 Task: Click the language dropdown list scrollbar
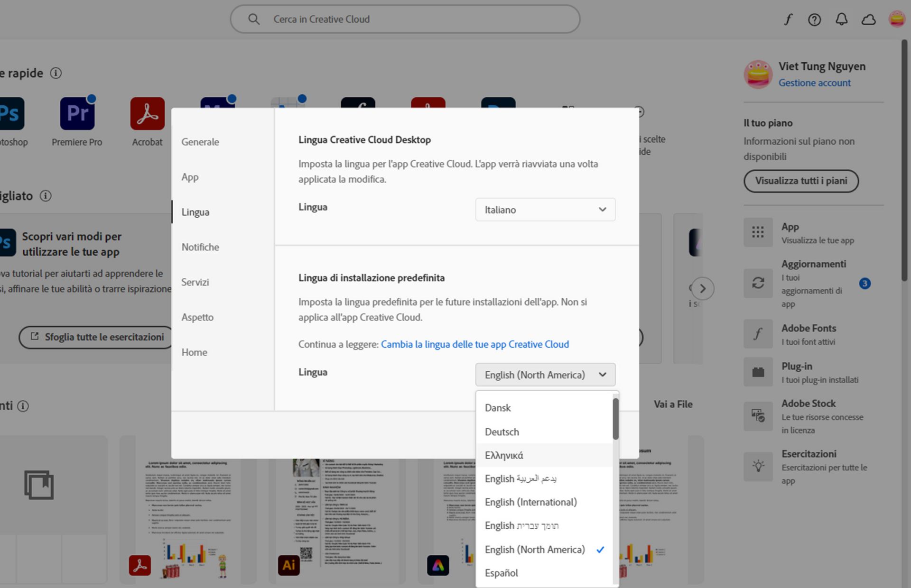(615, 419)
